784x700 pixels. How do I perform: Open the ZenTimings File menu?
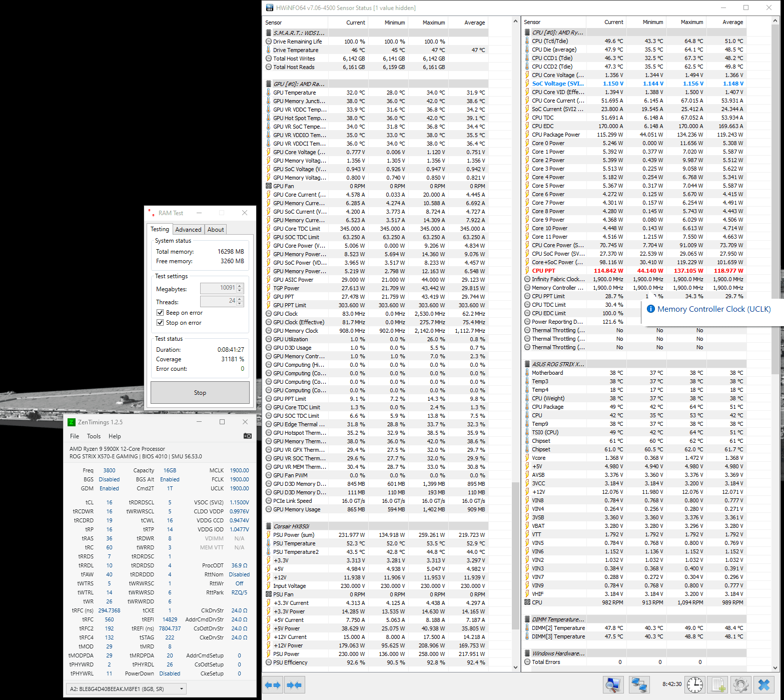coord(75,436)
